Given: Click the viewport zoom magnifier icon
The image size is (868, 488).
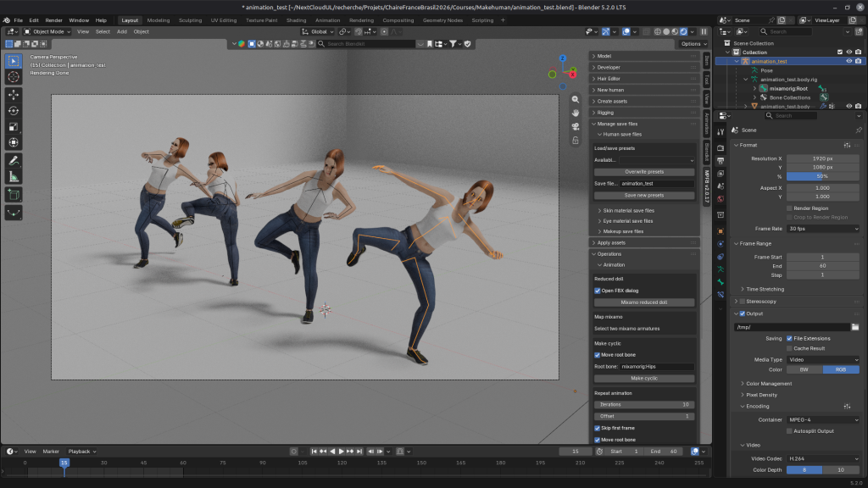Looking at the screenshot, I should pyautogui.click(x=576, y=99).
